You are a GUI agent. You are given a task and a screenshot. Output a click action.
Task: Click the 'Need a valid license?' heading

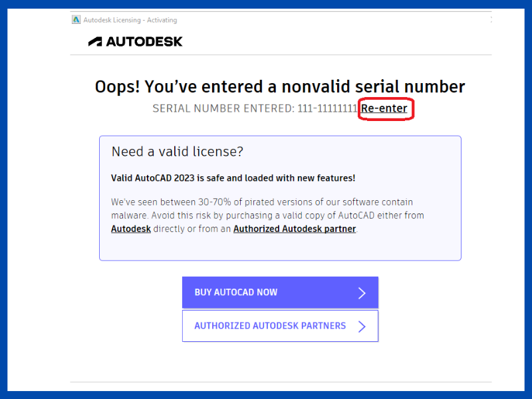point(178,152)
